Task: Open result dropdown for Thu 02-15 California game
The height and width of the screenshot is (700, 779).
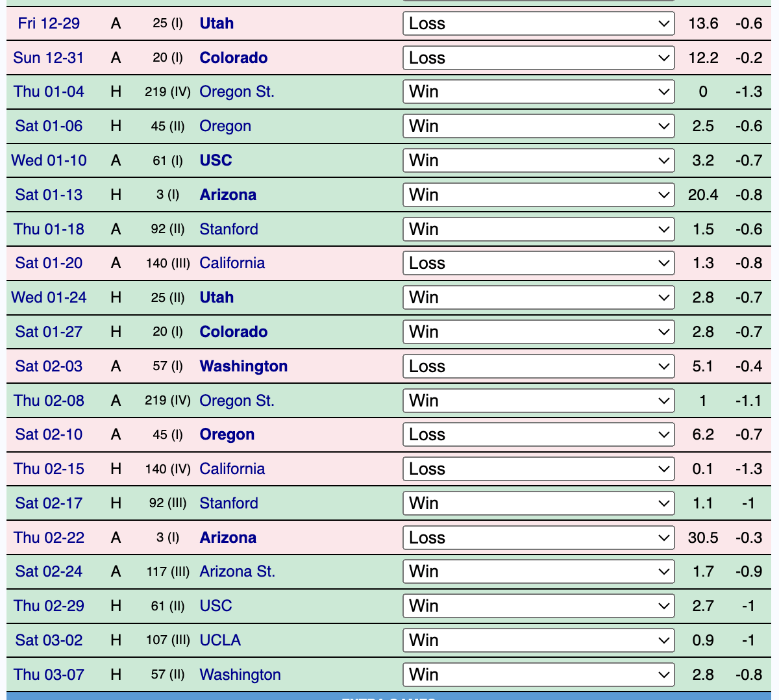Action: click(538, 469)
